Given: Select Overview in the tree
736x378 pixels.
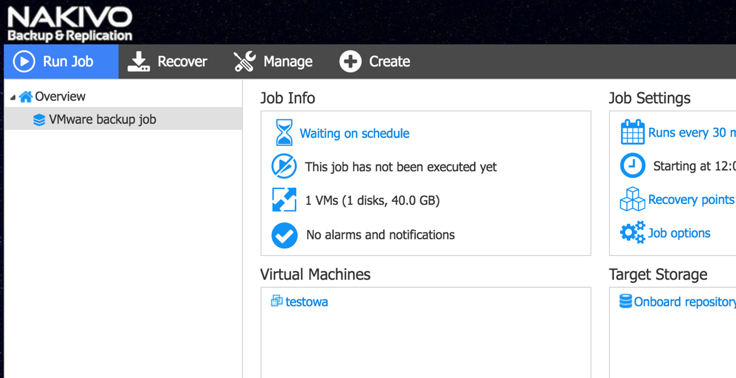Looking at the screenshot, I should pyautogui.click(x=60, y=97).
